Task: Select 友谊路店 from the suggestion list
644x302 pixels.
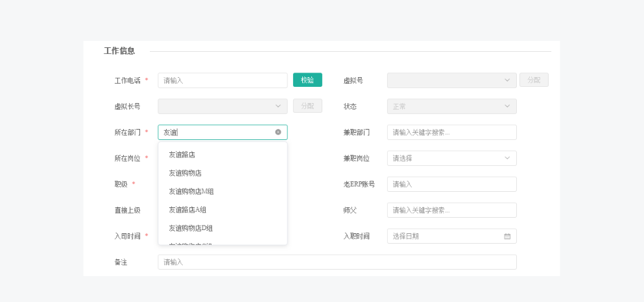Action: [x=182, y=155]
